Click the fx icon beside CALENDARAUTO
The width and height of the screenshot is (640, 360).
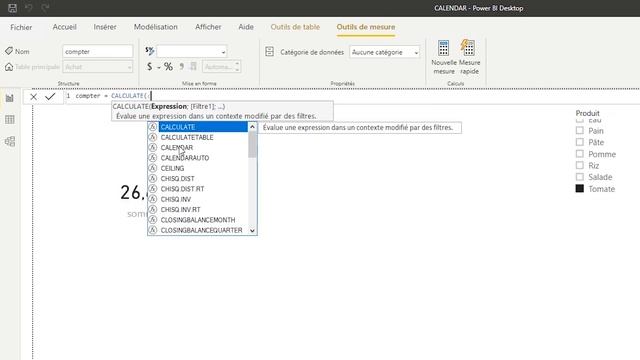pos(153,158)
